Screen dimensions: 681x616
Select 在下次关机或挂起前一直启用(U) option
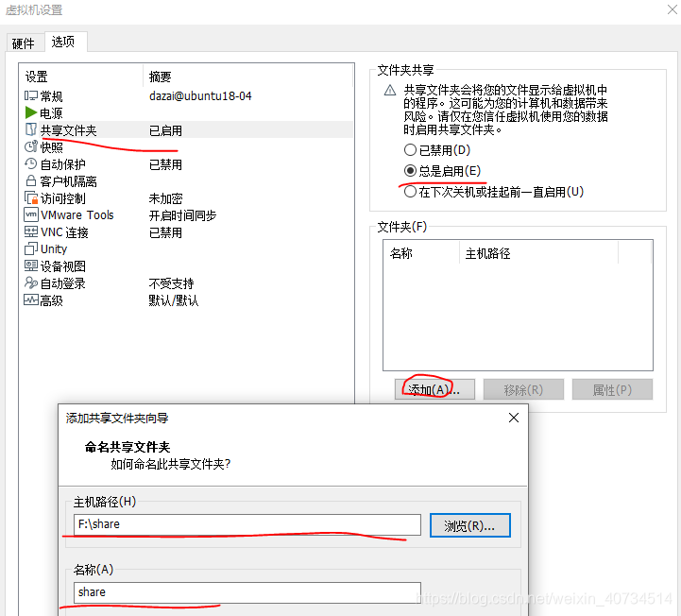pyautogui.click(x=493, y=192)
